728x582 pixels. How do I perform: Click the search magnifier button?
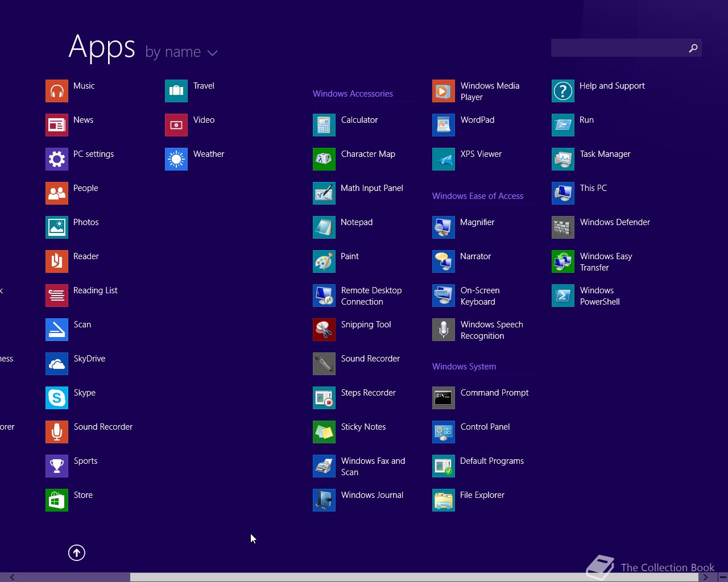coord(693,48)
